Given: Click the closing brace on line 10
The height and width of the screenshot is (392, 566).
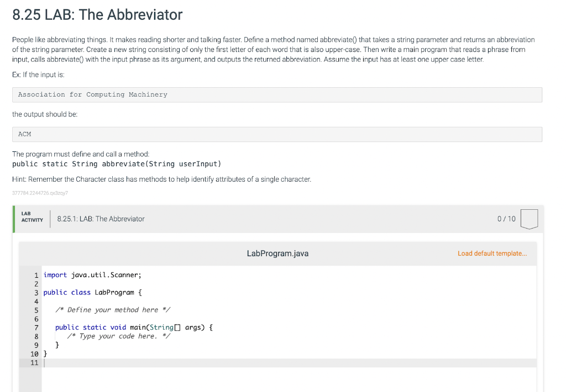Looking at the screenshot, I should 45,354.
